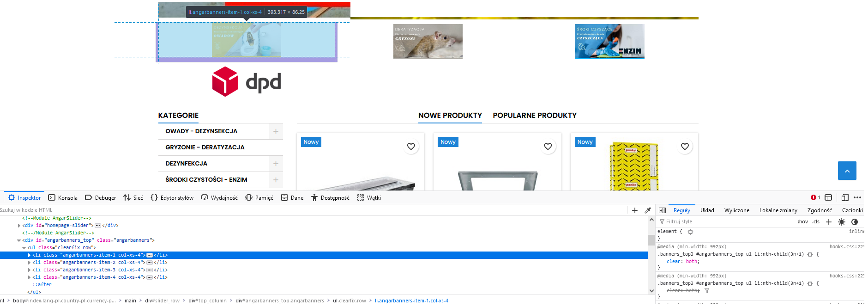The height and width of the screenshot is (307, 868).
Task: Click heart icon on yellow-box product
Action: (x=685, y=147)
